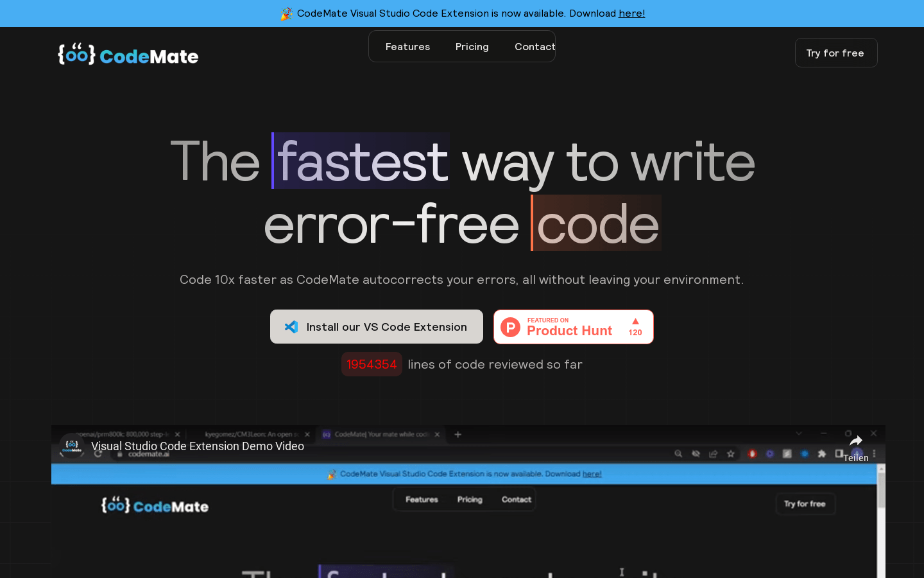The width and height of the screenshot is (924, 578).
Task: Open the "here!" download link in the banner
Action: click(631, 13)
